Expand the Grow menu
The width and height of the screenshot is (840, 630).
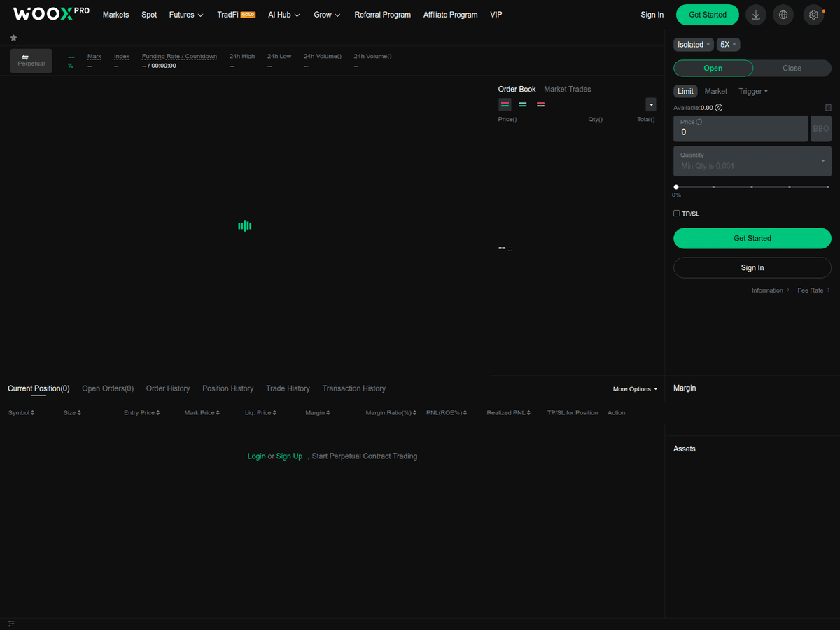327,15
